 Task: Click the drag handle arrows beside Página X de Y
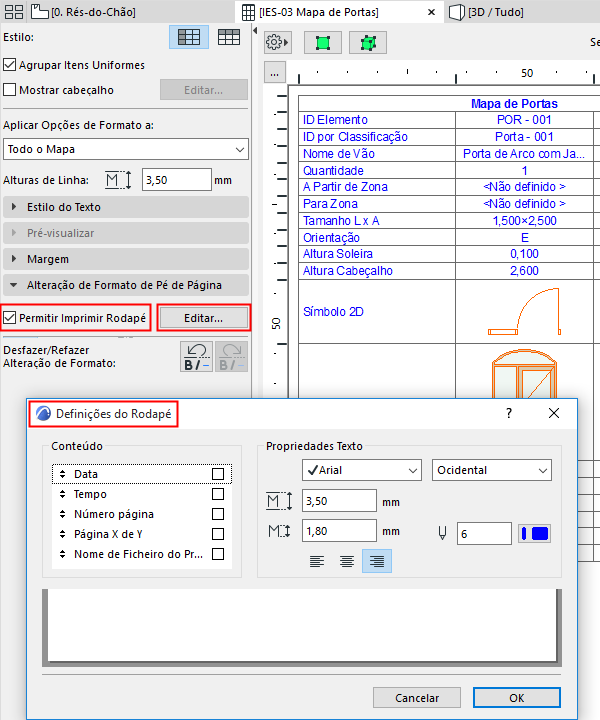click(63, 534)
